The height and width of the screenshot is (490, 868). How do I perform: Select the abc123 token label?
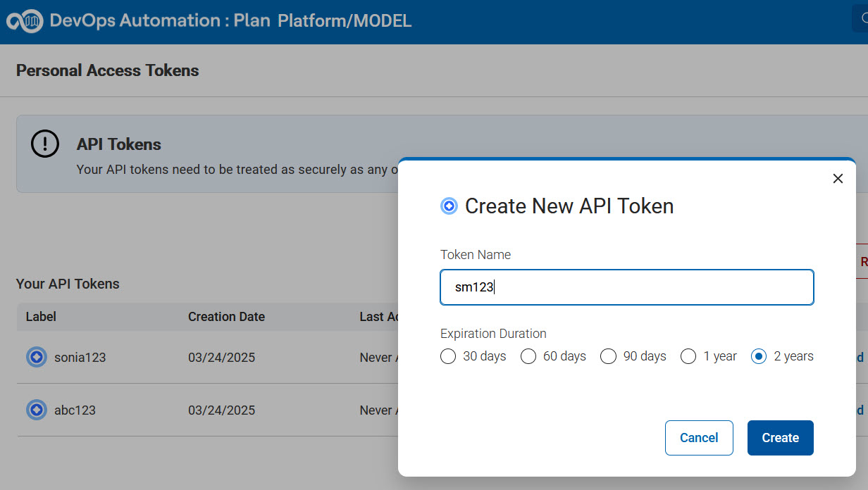(75, 410)
